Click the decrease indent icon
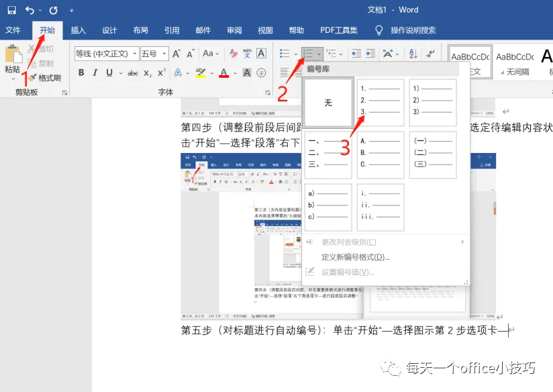 pos(356,54)
